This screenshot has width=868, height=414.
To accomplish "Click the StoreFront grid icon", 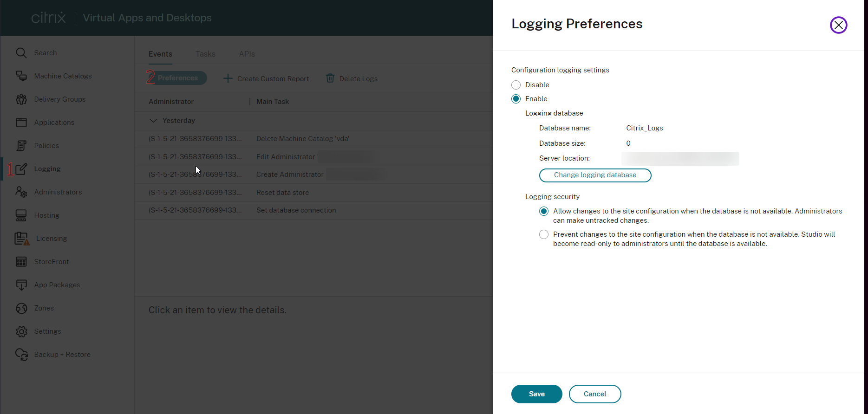I will [21, 262].
